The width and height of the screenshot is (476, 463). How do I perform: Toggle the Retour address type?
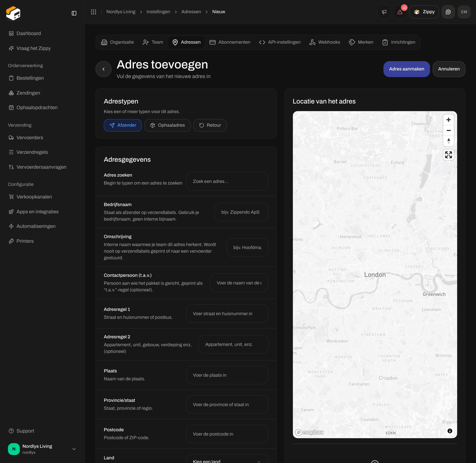pyautogui.click(x=210, y=125)
